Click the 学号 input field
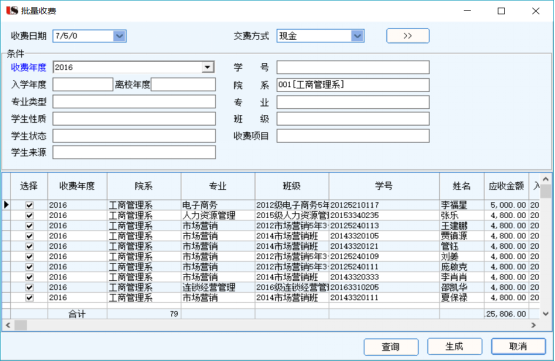555x361 pixels. (353, 67)
